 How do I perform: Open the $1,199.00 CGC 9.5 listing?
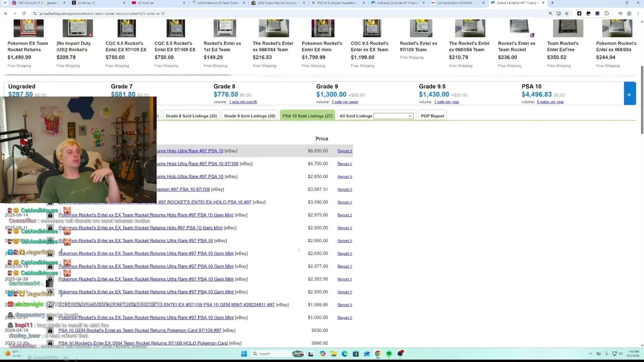tap(370, 46)
